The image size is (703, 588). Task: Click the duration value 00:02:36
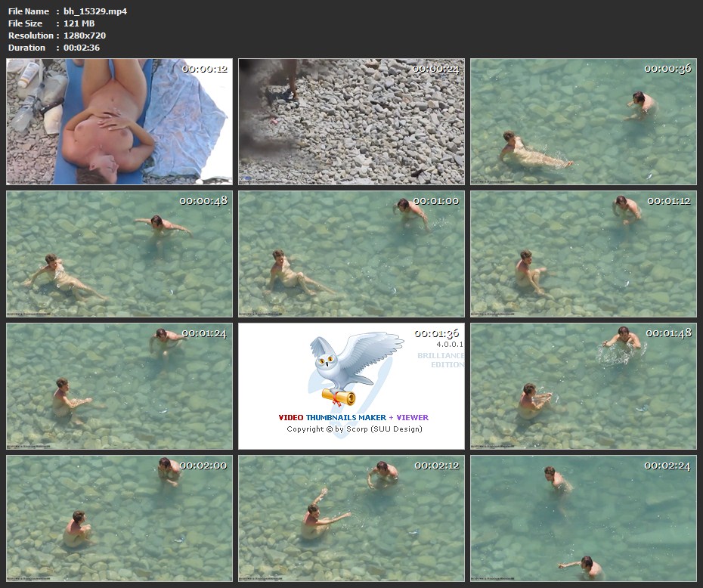click(x=82, y=48)
